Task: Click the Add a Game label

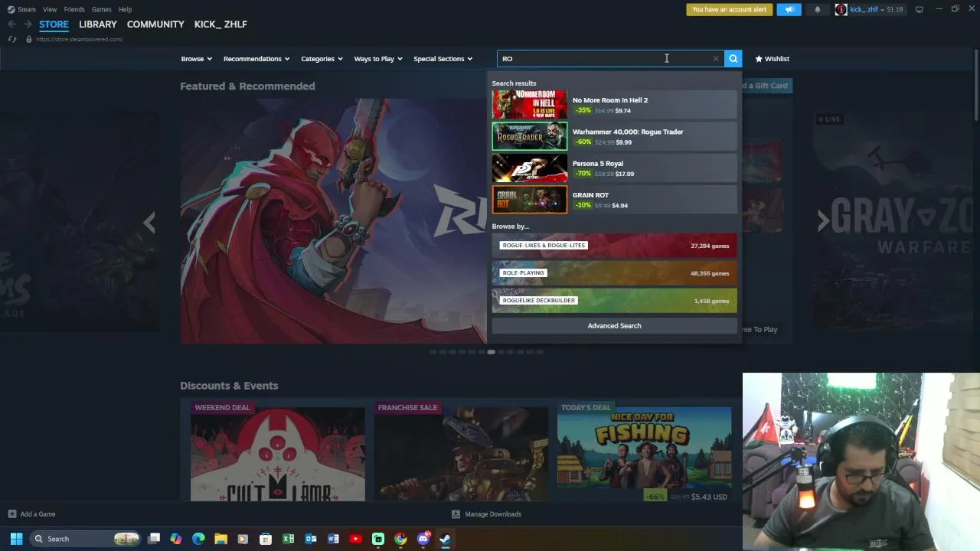Action: [x=38, y=514]
